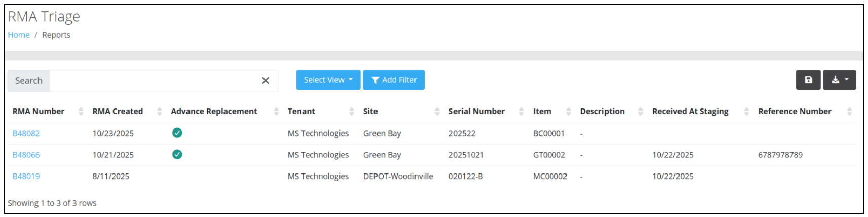Click item GT00002

[x=549, y=155]
